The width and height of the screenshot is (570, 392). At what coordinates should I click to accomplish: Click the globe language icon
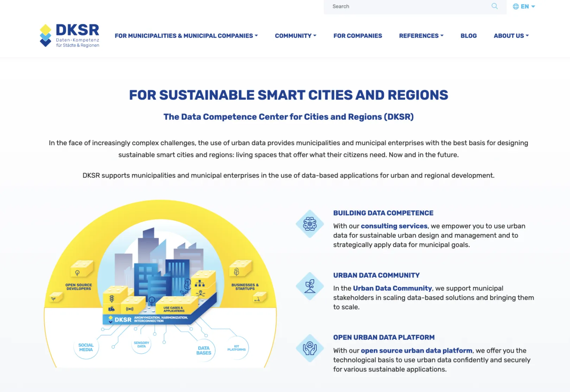(x=516, y=6)
